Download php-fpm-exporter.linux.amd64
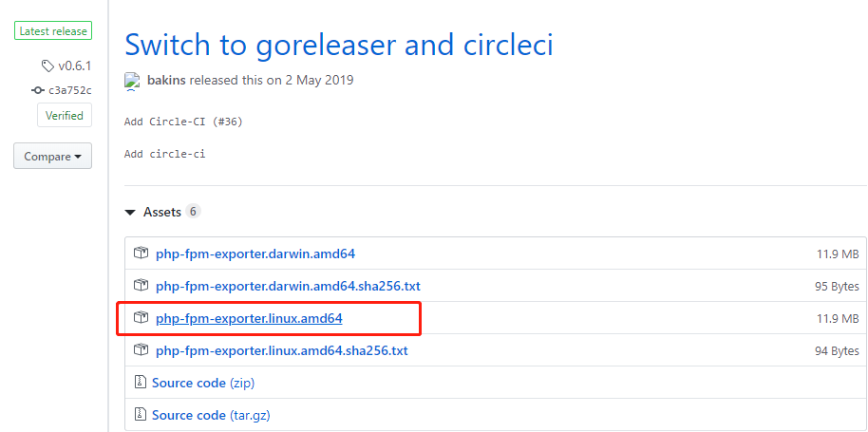The image size is (868, 432). [249, 319]
